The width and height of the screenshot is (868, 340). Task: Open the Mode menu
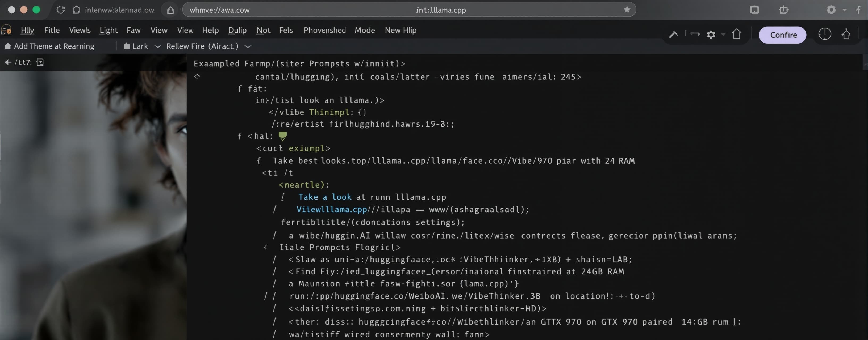tap(365, 30)
